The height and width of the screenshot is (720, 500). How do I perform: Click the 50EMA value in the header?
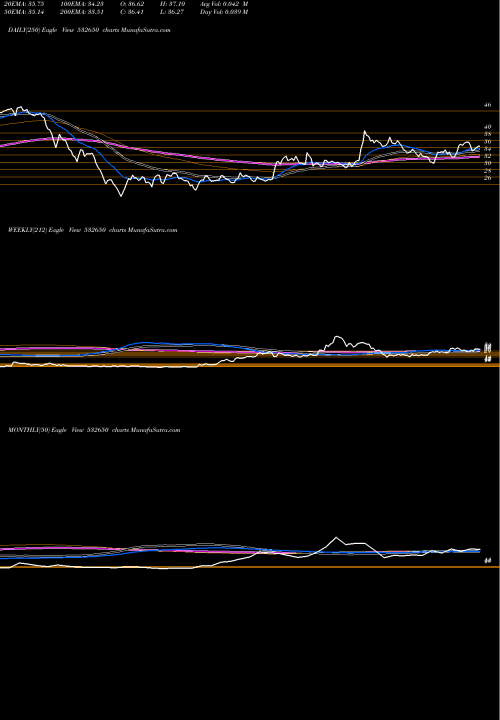(x=22, y=12)
